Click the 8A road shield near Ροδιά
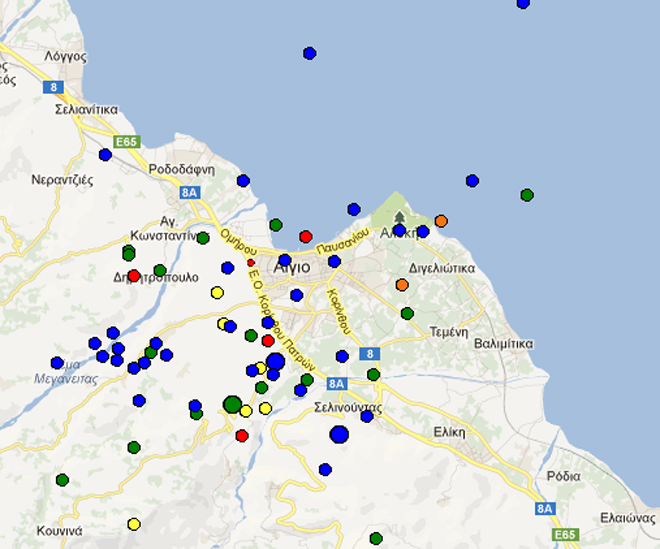This screenshot has width=660, height=549. pos(545,509)
